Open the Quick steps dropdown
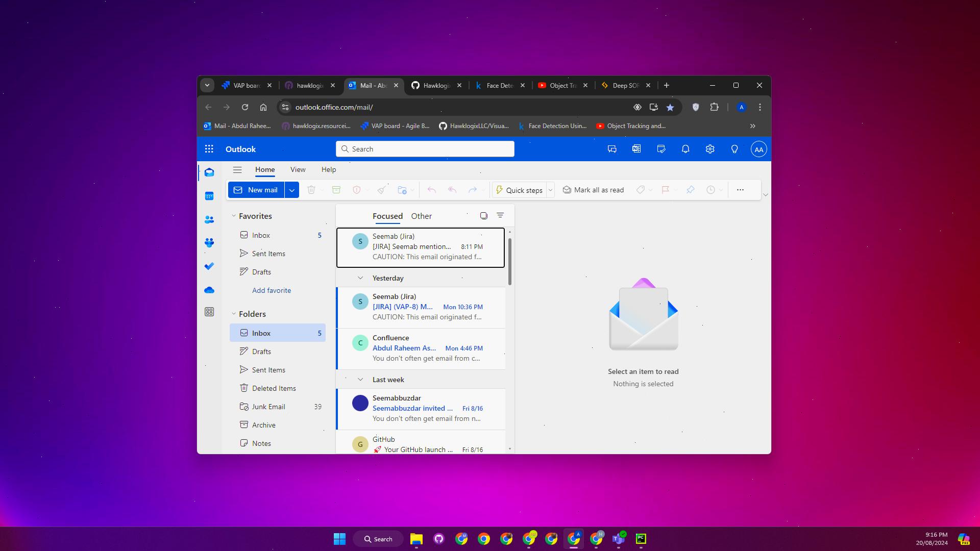Screen dimensions: 980x551 [x=551, y=190]
